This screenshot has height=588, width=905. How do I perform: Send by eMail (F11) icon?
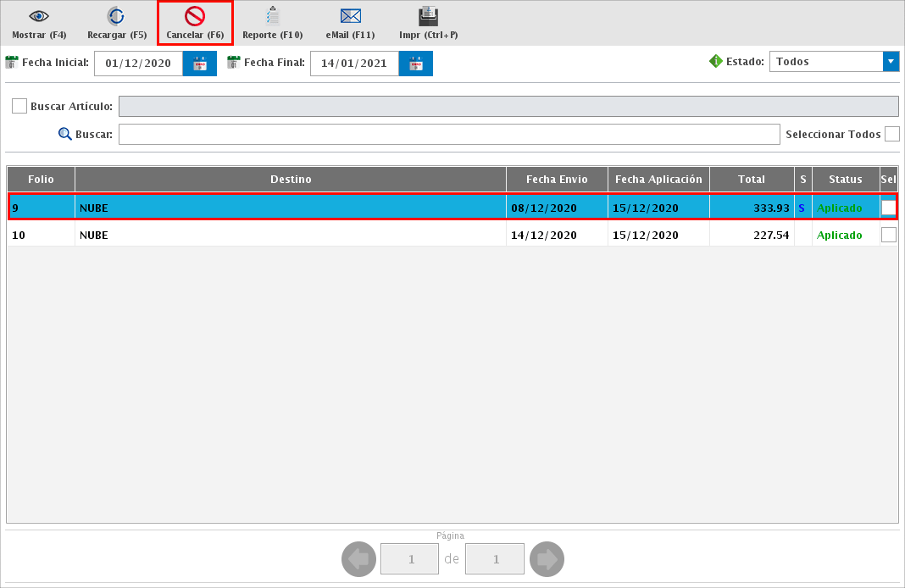tap(350, 17)
